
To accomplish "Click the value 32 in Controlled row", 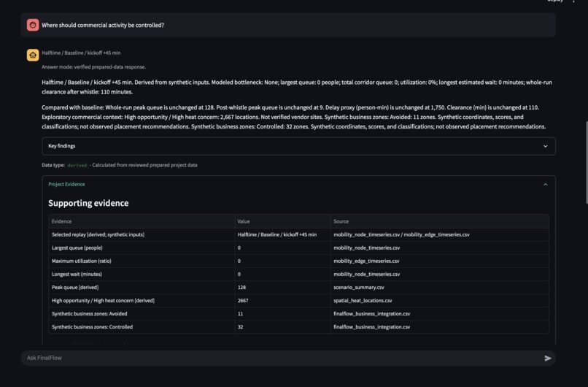I will click(240, 327).
